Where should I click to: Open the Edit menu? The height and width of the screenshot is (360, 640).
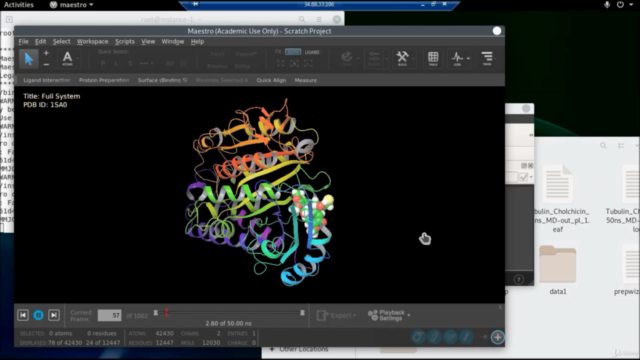pos(40,42)
